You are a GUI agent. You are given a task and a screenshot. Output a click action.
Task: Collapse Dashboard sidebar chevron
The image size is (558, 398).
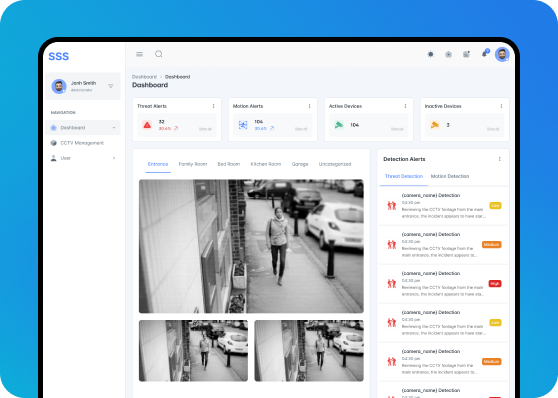(114, 127)
